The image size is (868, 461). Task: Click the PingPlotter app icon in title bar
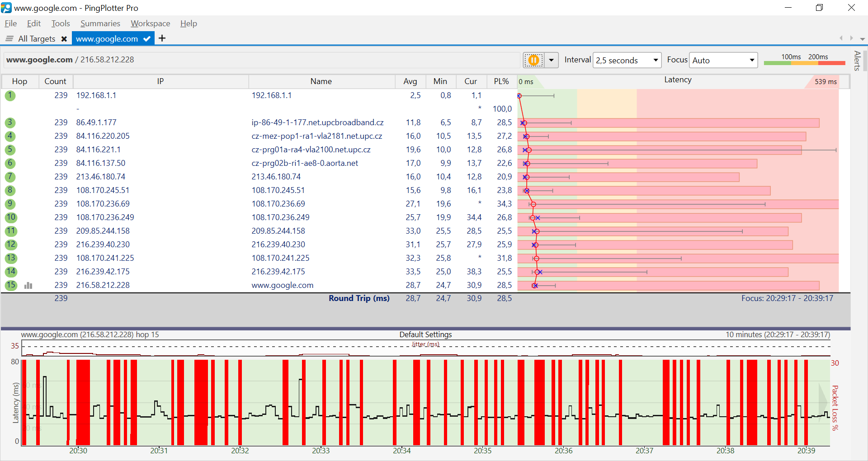tap(6, 8)
